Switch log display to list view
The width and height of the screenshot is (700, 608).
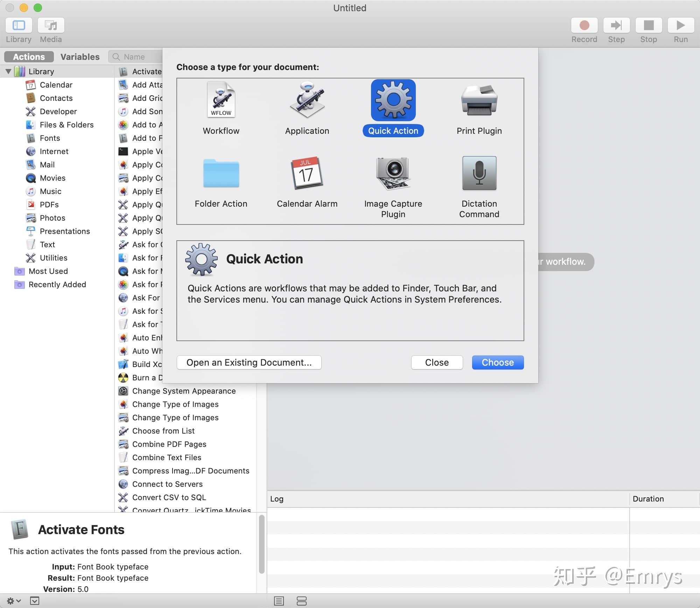click(279, 601)
